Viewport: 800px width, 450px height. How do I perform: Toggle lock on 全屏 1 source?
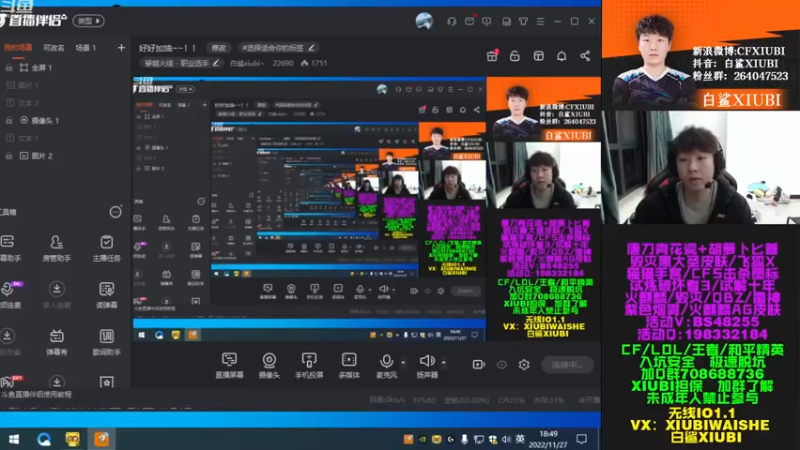[x=9, y=67]
